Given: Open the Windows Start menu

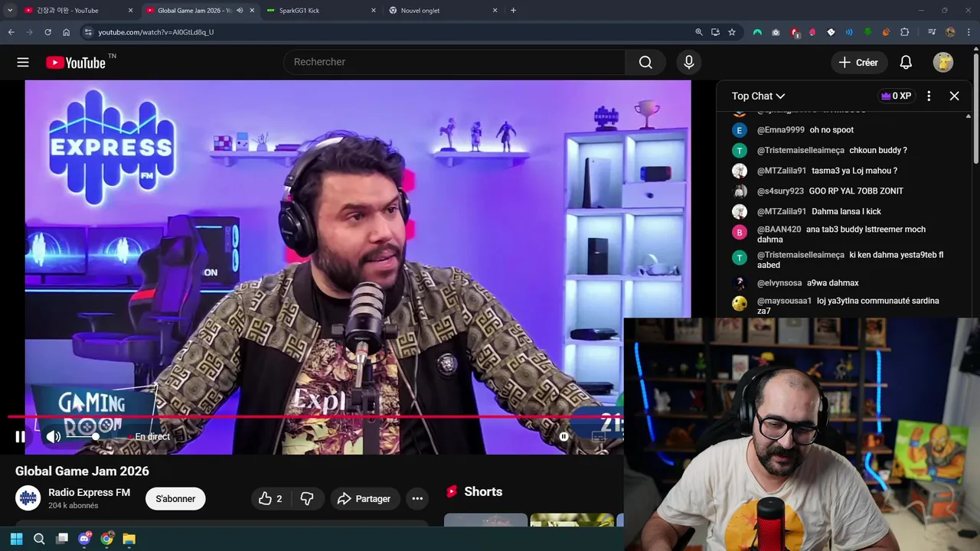Looking at the screenshot, I should coord(16,539).
